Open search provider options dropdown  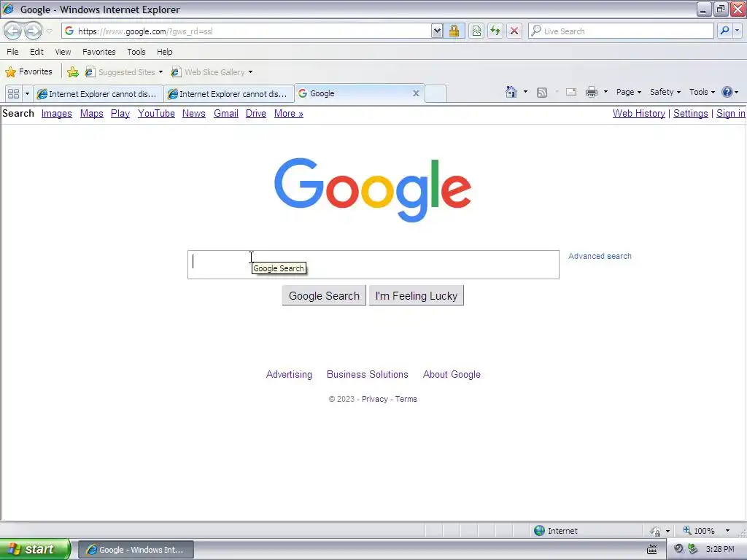(737, 31)
